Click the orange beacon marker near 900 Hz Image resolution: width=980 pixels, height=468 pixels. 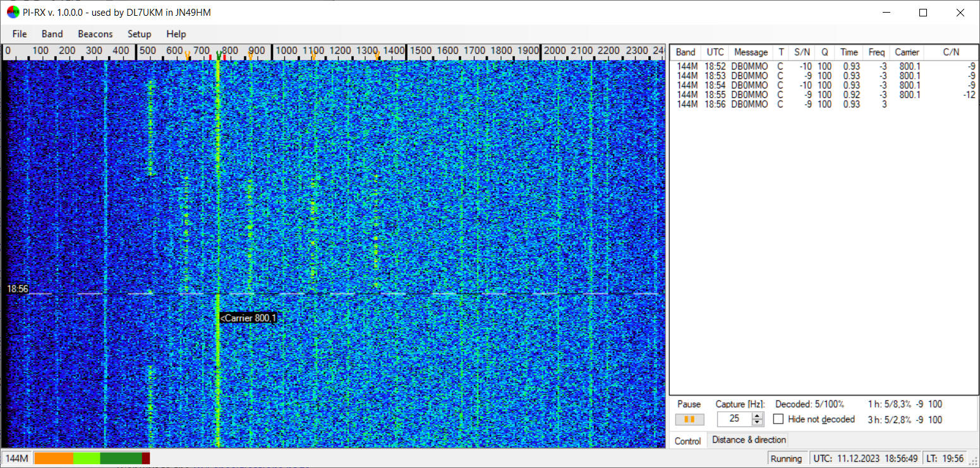250,56
